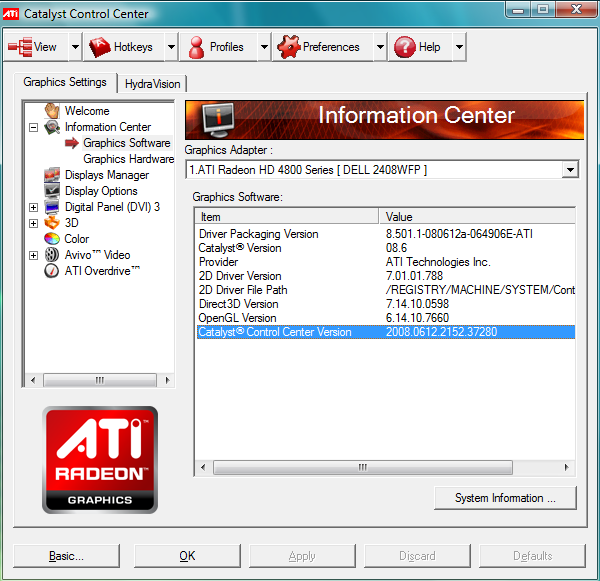Viewport: 600px width, 581px height.
Task: Select the Direct3D Version row
Action: point(385,304)
